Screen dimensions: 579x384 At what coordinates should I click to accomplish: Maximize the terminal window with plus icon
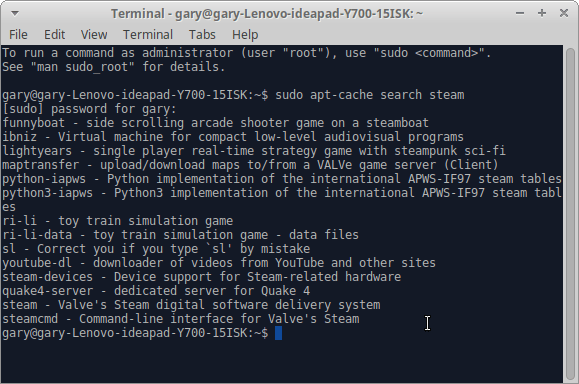[542, 13]
